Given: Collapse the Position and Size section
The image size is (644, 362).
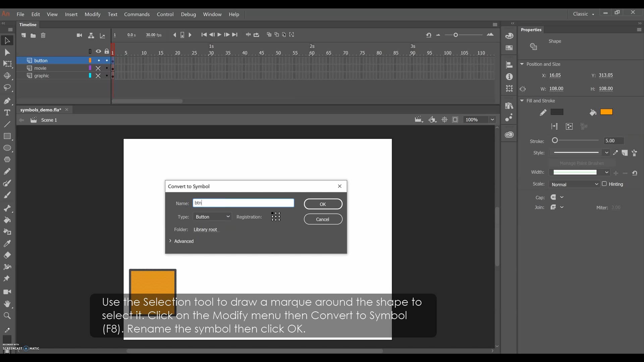Looking at the screenshot, I should pos(523,64).
